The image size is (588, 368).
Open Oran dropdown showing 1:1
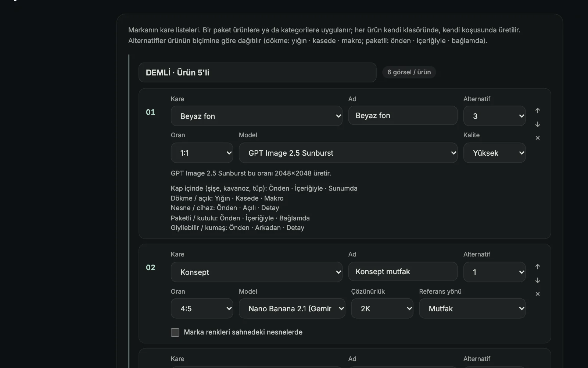[x=202, y=153]
